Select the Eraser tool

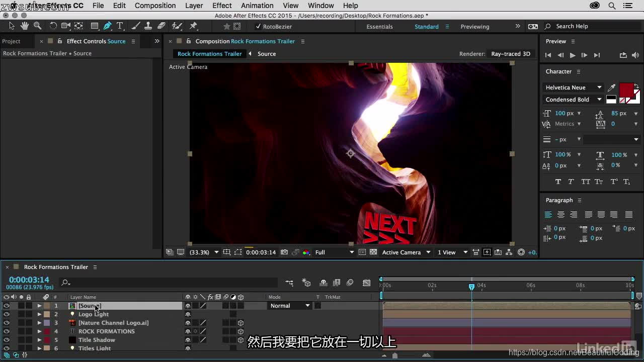162,26
